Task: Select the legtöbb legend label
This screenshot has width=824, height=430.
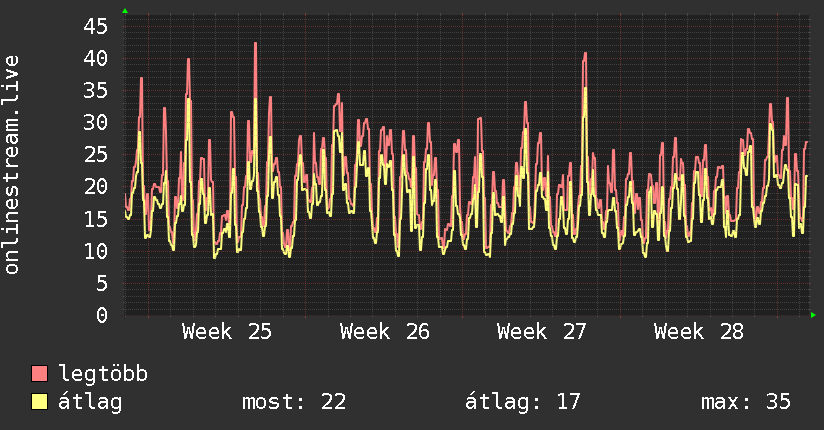Action: click(103, 374)
